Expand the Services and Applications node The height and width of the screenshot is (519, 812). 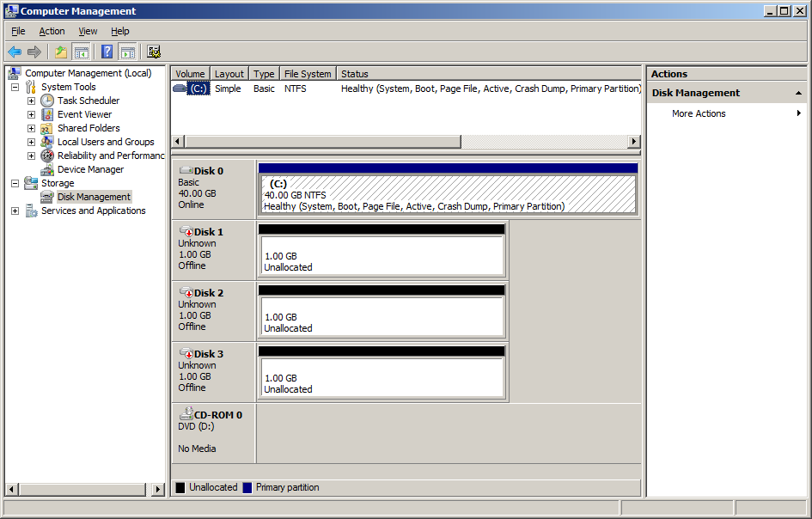click(x=15, y=211)
